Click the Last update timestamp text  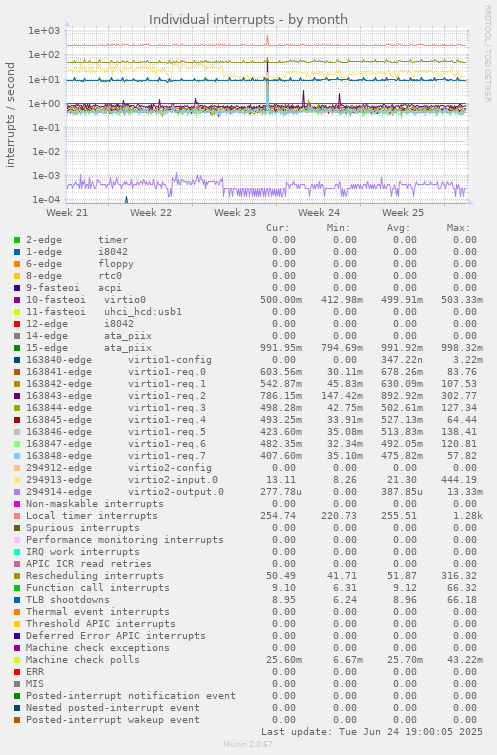point(372,732)
